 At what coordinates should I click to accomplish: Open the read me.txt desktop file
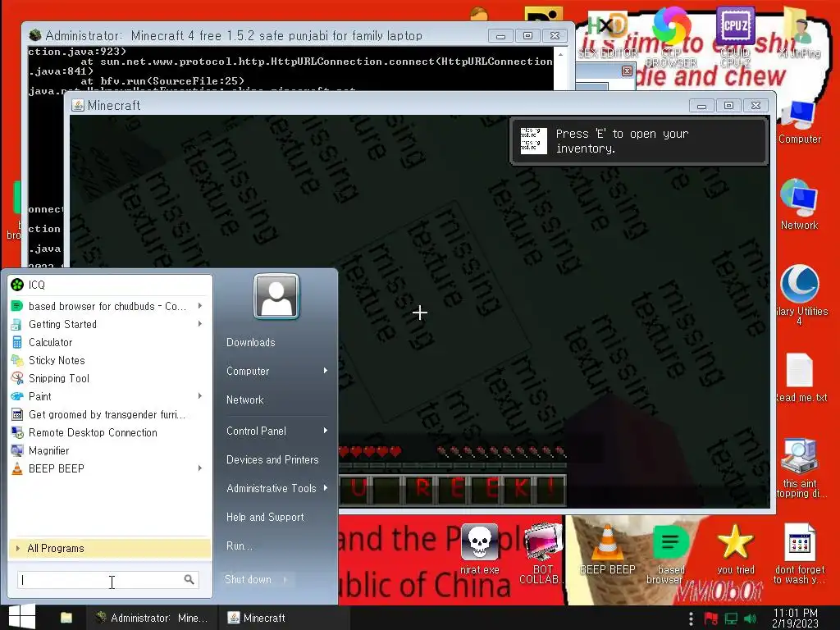tap(801, 377)
